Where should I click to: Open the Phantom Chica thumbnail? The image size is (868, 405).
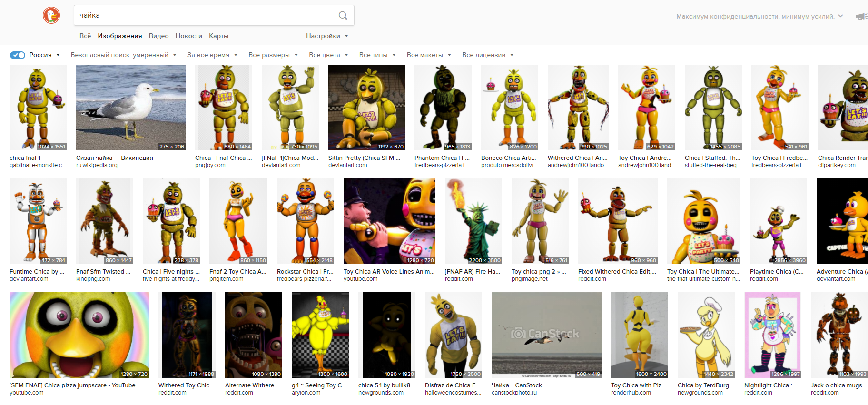(x=443, y=108)
